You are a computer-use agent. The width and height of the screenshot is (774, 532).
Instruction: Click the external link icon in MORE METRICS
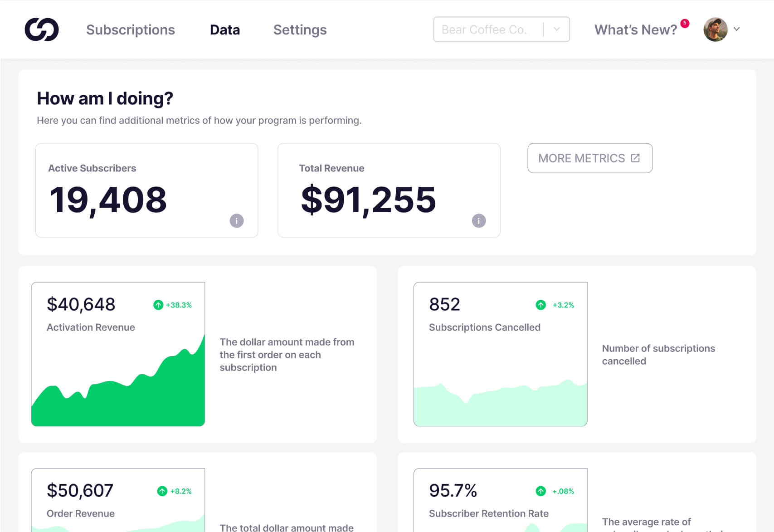pyautogui.click(x=635, y=158)
